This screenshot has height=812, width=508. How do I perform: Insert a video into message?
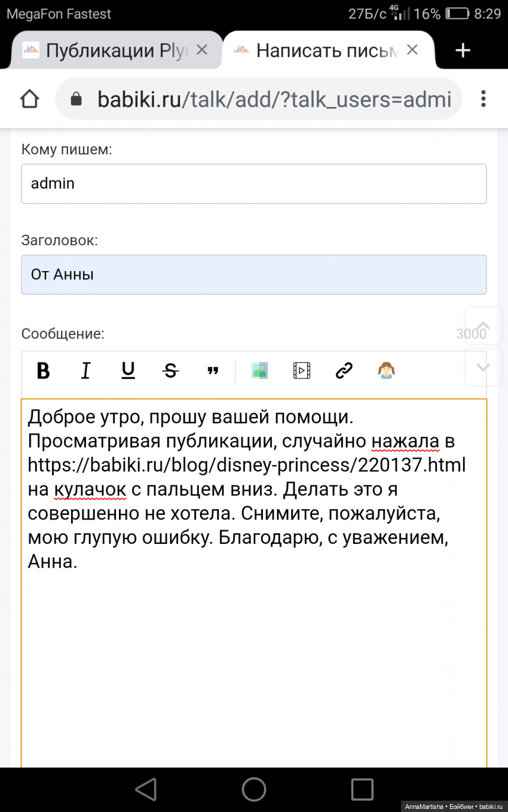(302, 371)
